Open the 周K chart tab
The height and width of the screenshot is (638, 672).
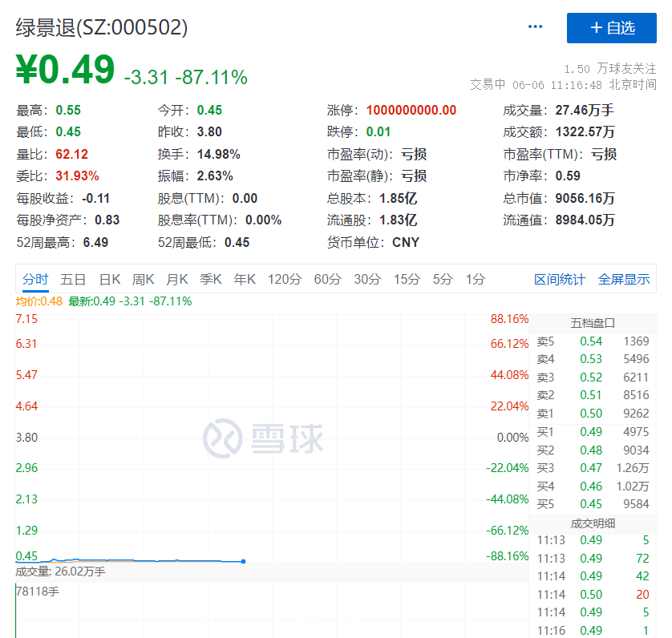click(143, 280)
